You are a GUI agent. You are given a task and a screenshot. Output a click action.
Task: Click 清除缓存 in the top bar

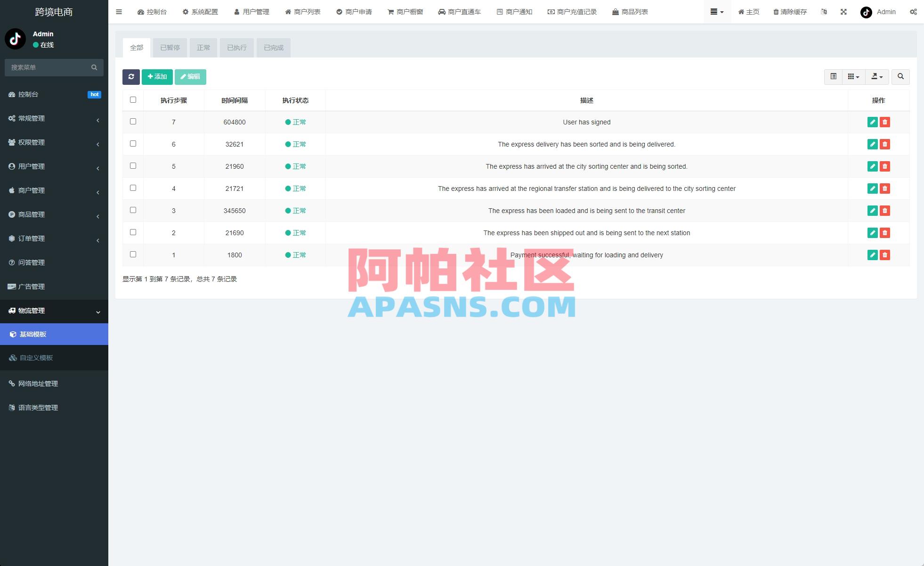(790, 12)
